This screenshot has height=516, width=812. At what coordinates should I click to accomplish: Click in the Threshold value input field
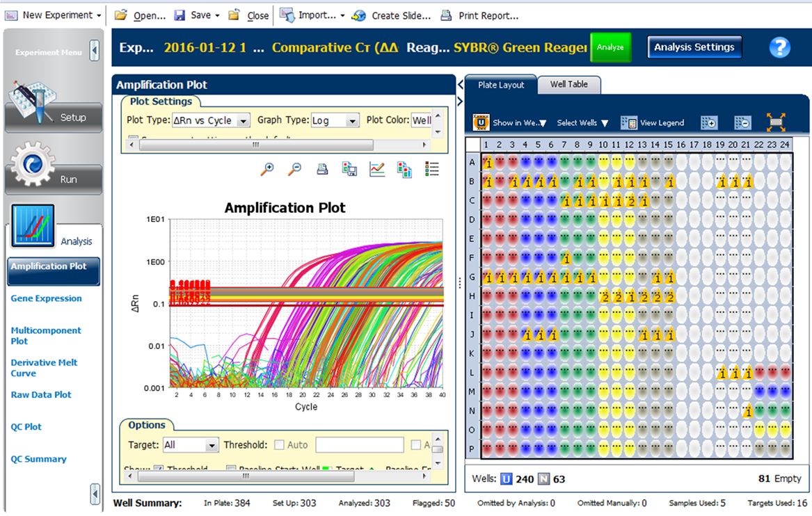point(360,444)
